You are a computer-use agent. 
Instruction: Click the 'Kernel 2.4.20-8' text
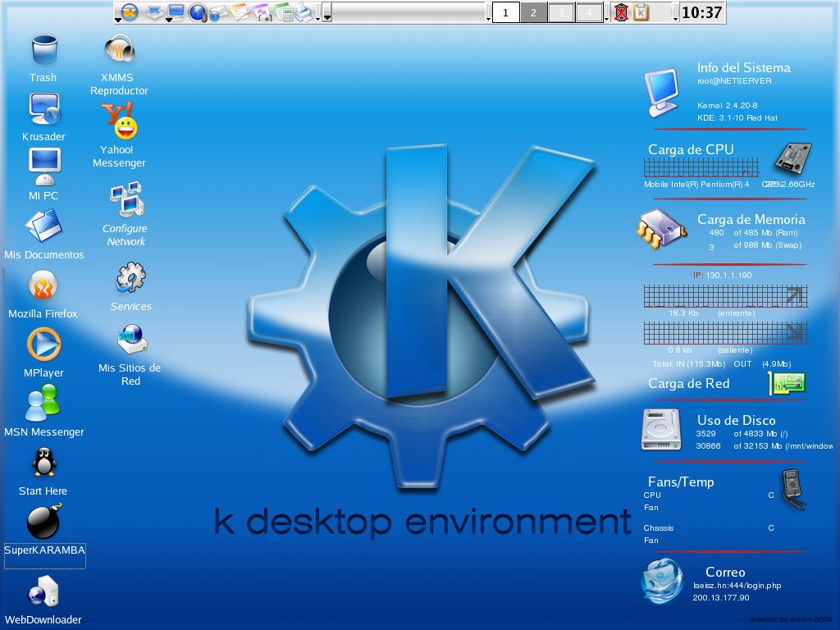(727, 106)
